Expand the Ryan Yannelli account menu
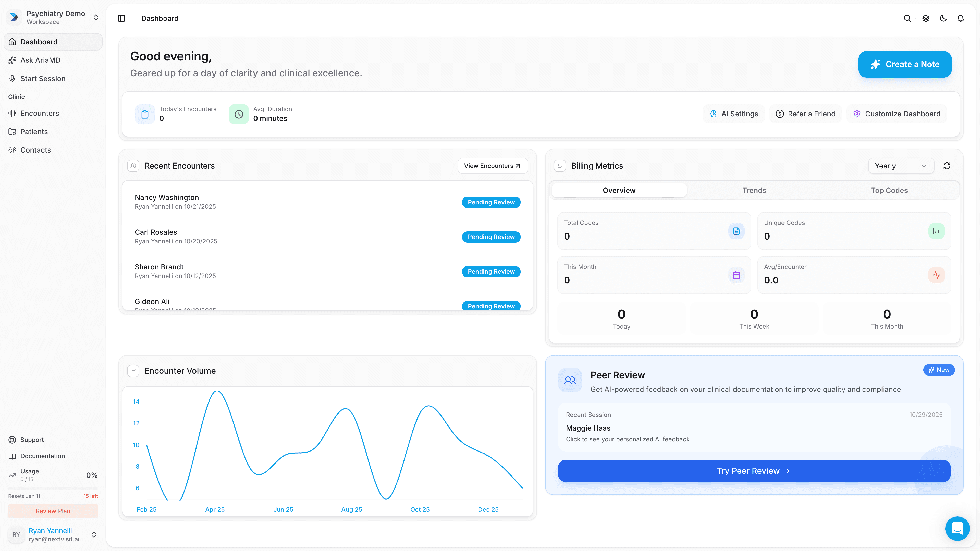This screenshot has width=980, height=551. (x=94, y=534)
